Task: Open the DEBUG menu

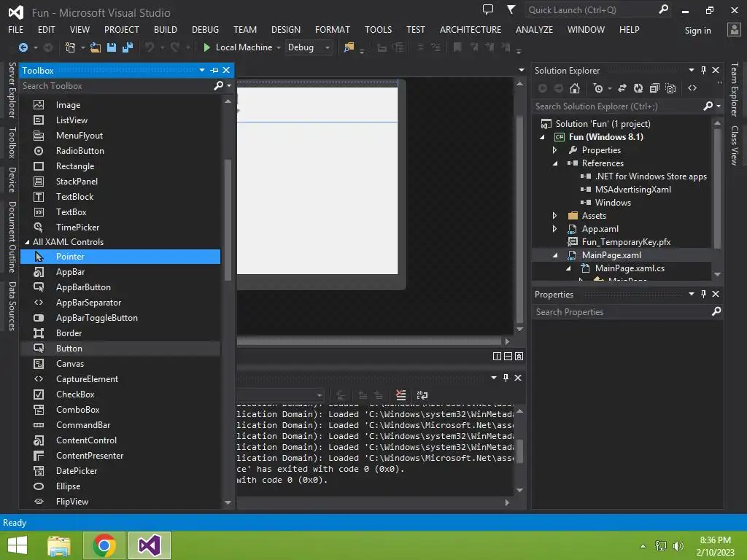Action: 205,29
